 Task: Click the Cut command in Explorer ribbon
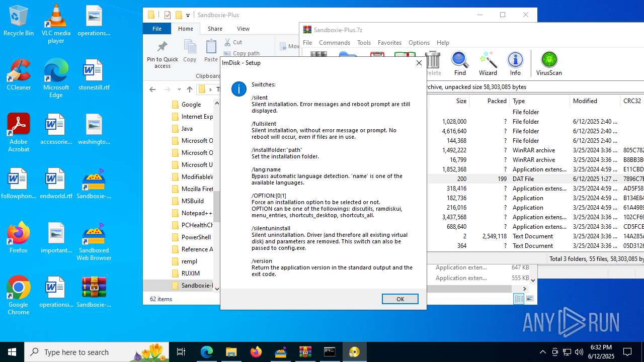point(233,42)
